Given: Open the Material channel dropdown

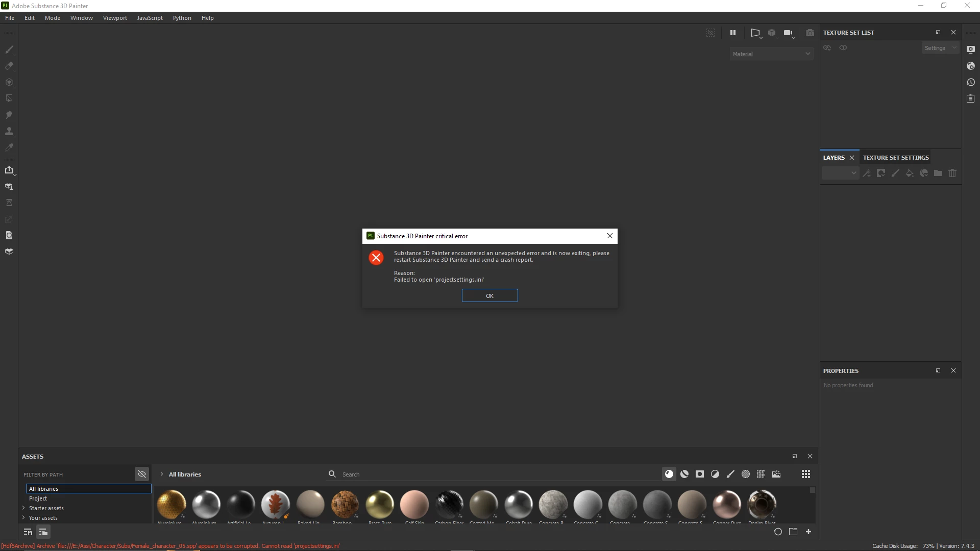Looking at the screenshot, I should [771, 54].
